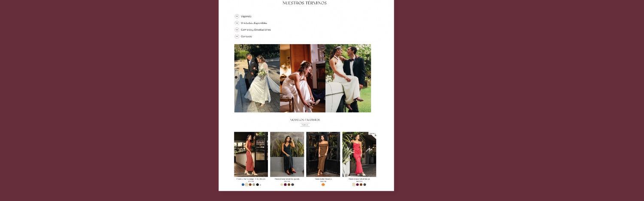644x201 pixels.
Task: Select black swatch on the first product
Action: [x=258, y=185]
